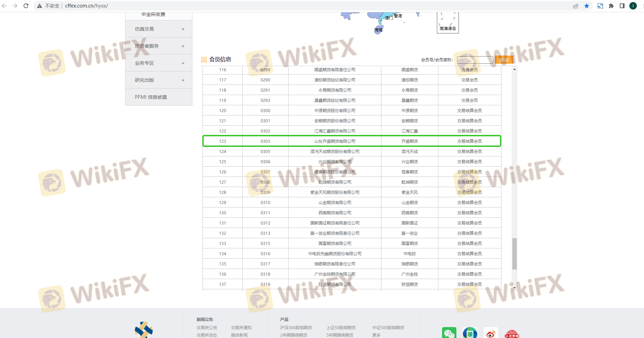This screenshot has height=338, width=644.
Task: Click the member table vertical scrollbar thumb
Action: tap(514, 253)
